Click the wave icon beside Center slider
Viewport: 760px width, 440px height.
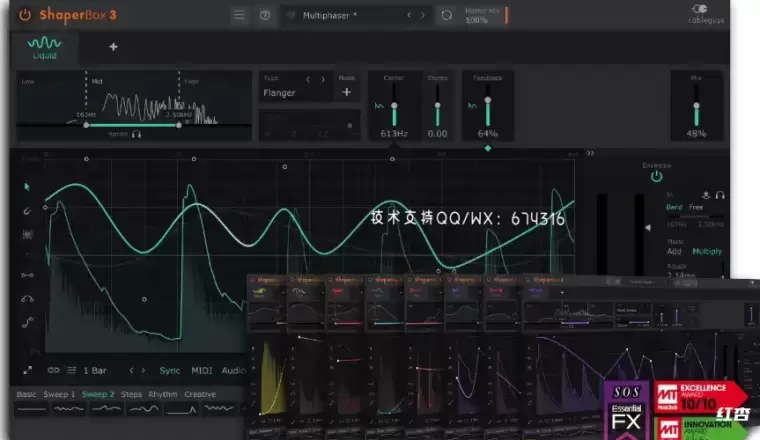pyautogui.click(x=379, y=106)
